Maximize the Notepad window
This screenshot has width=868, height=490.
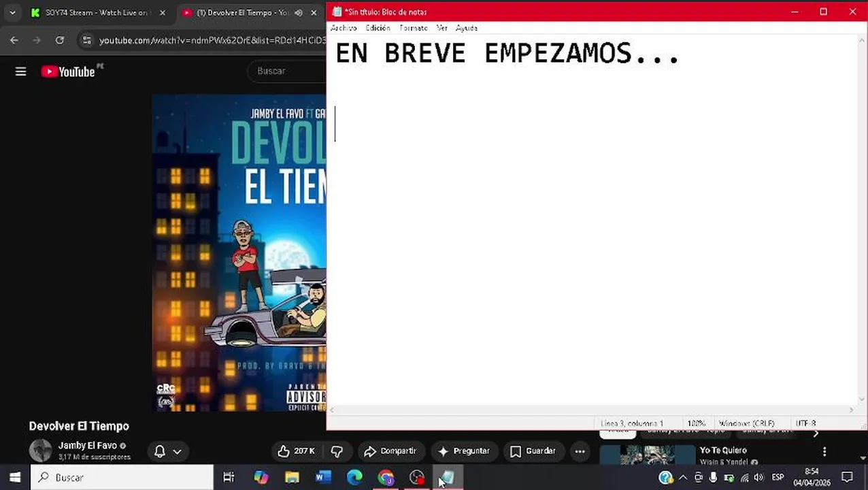[x=823, y=12]
